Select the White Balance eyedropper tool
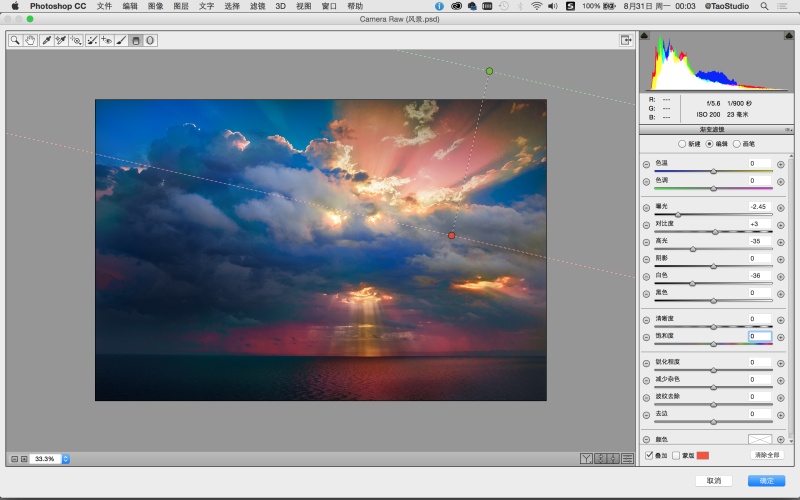Image resolution: width=800 pixels, height=500 pixels. (x=46, y=40)
